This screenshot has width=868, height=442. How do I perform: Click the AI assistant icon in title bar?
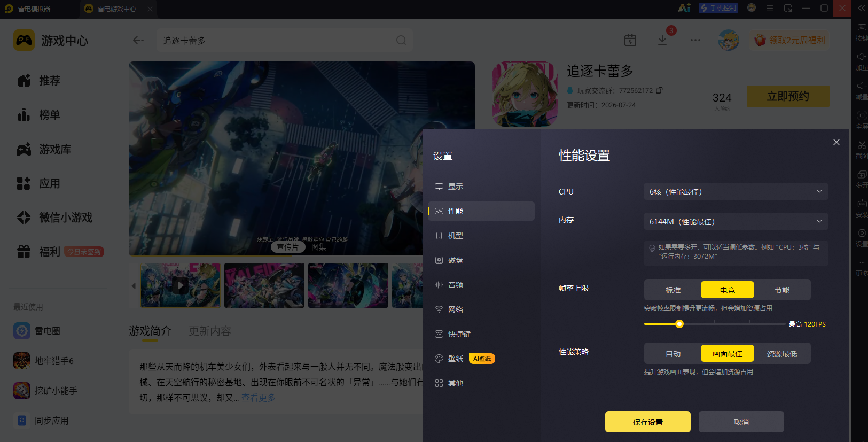tap(684, 8)
